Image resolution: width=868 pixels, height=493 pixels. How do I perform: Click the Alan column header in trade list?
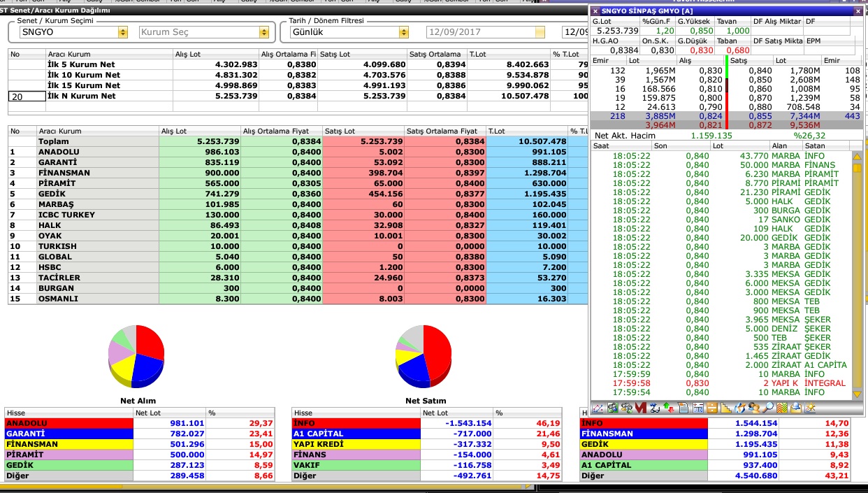point(786,145)
